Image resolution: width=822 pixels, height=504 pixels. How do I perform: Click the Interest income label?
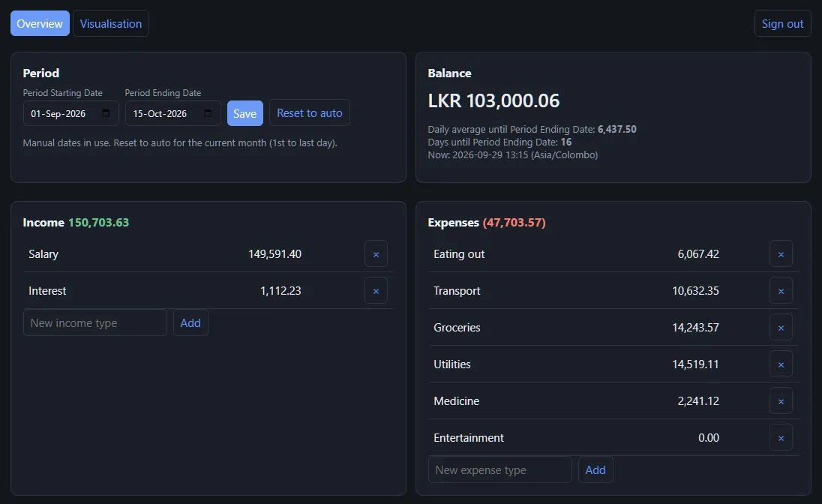coord(47,291)
